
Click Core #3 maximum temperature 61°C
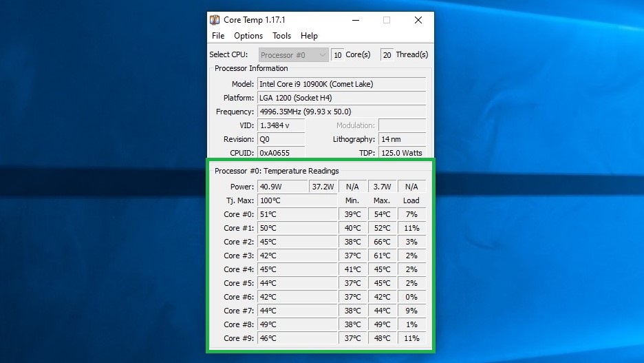pyautogui.click(x=382, y=256)
